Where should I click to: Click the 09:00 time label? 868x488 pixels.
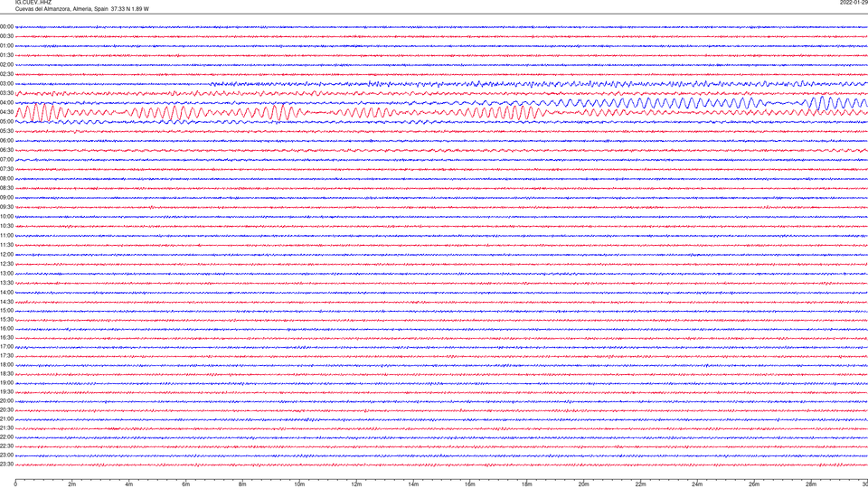coord(6,198)
